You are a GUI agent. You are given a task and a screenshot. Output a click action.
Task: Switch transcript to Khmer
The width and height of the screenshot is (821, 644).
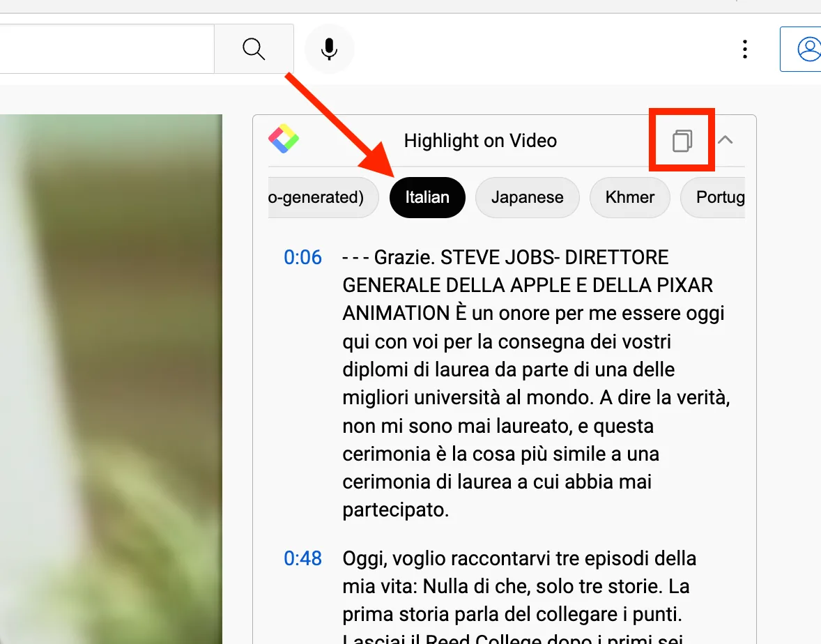tap(630, 197)
